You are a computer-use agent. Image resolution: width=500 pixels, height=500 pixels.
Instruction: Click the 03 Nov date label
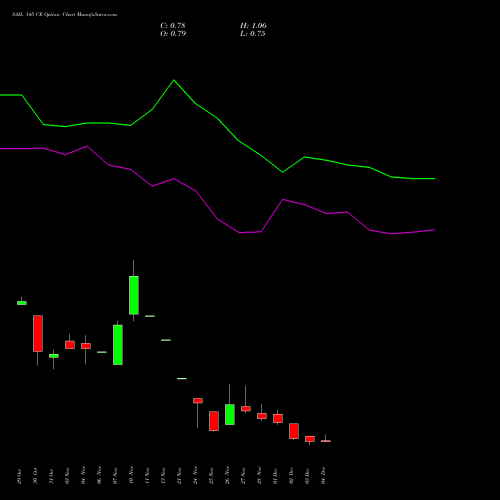click(67, 475)
